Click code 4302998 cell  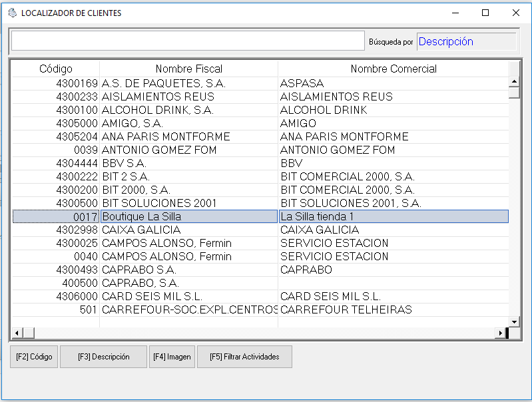56,230
